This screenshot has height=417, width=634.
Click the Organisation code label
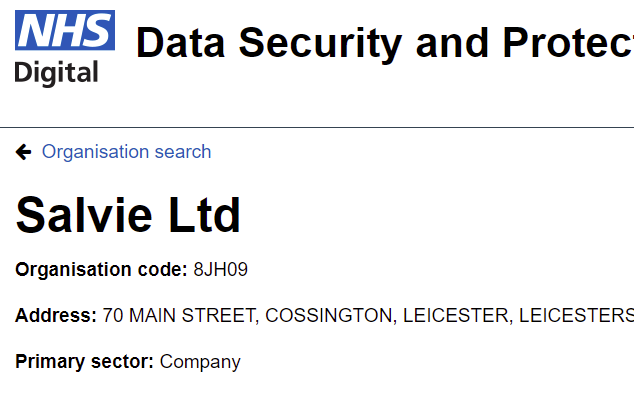point(101,269)
